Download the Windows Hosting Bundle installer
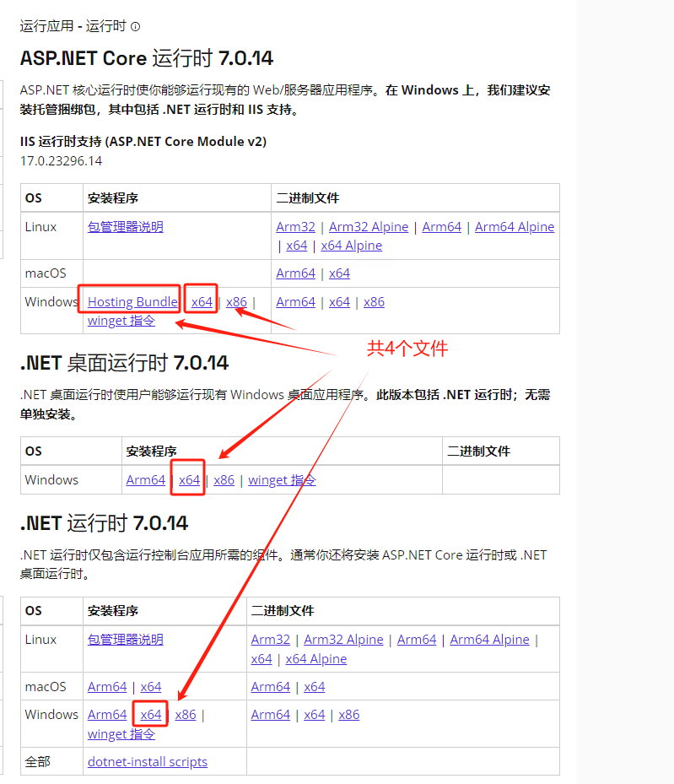 [132, 302]
